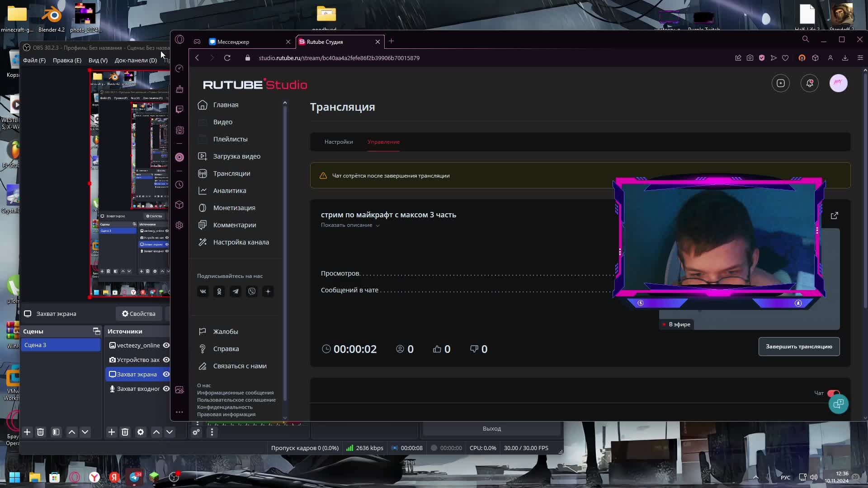Image resolution: width=868 pixels, height=488 pixels.
Task: Open scene filters in OBS Scenes panel
Action: pos(56,432)
